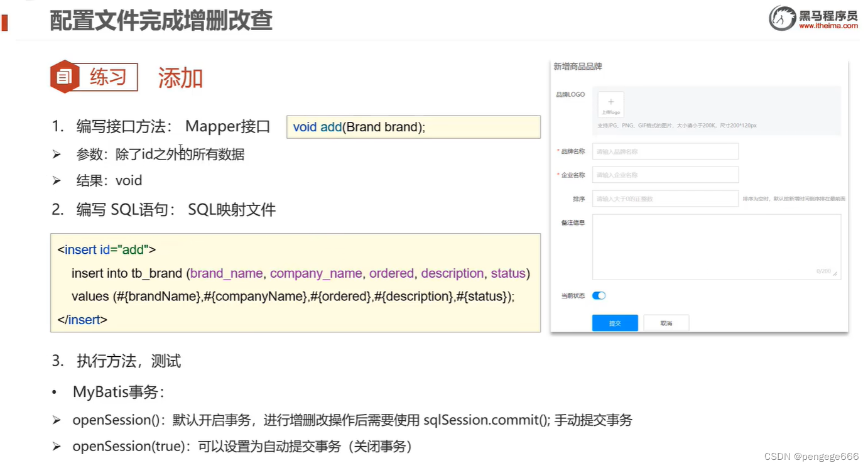
Task: Click the 练习 document badge icon
Action: 63,77
